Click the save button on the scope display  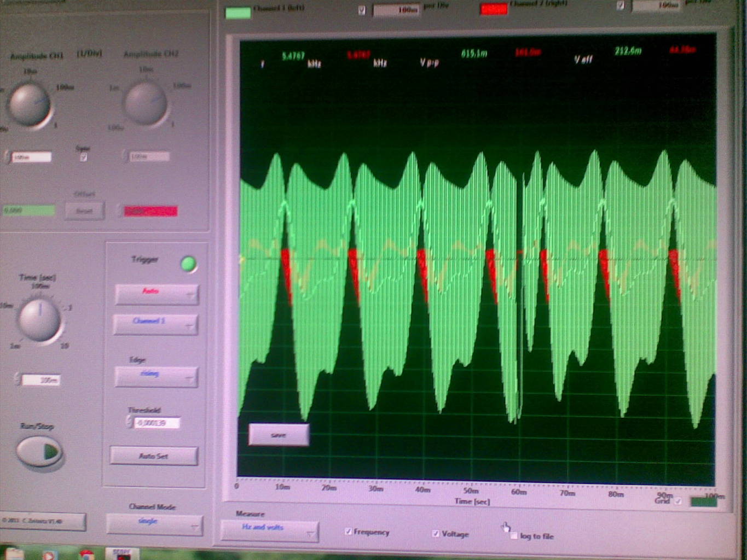(279, 435)
